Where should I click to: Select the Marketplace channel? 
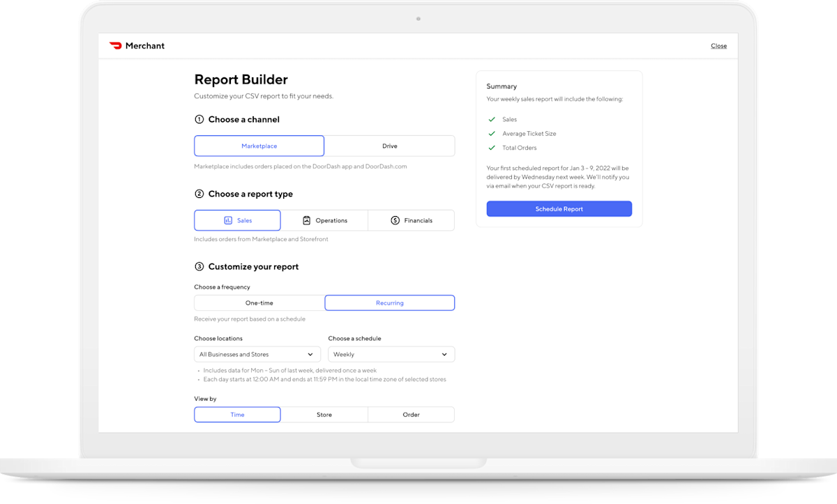coord(259,146)
